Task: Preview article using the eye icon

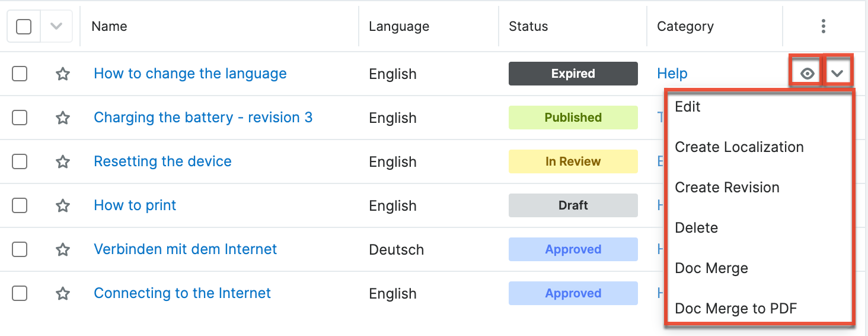Action: 807,74
